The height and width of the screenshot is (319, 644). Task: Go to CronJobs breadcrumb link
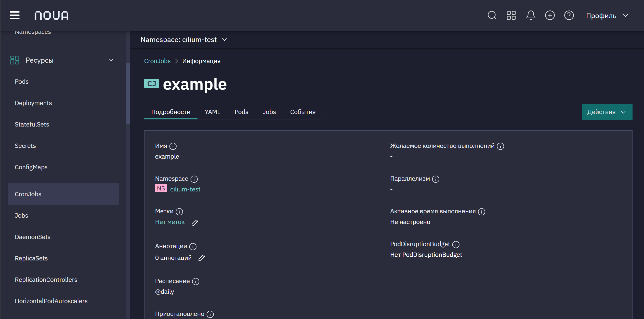tap(157, 61)
